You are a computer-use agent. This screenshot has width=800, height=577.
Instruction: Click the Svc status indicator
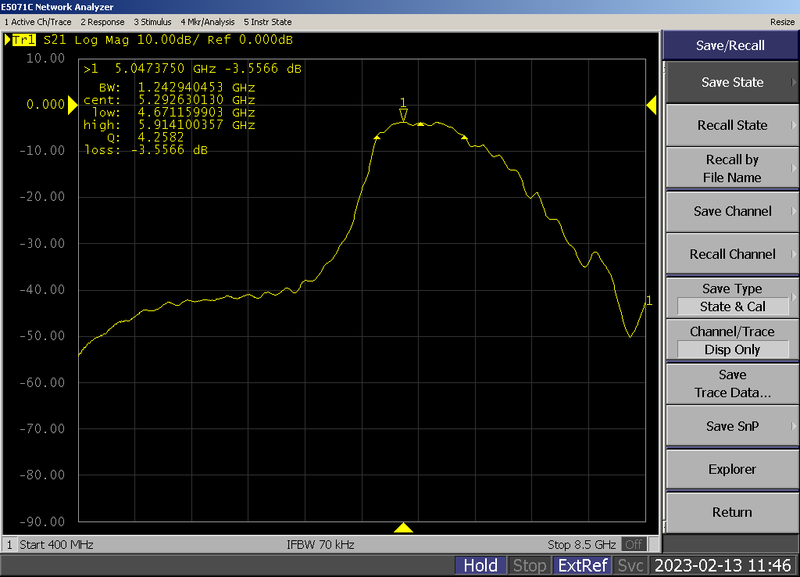(x=631, y=565)
